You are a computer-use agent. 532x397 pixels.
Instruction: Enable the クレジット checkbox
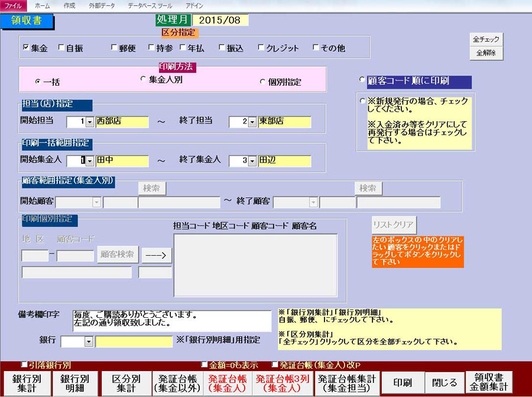coord(261,48)
